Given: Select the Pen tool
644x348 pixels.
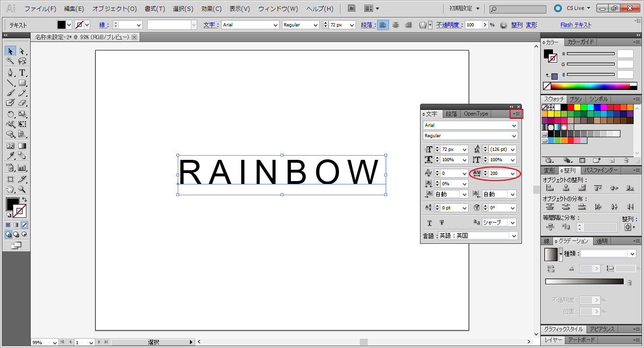Looking at the screenshot, I should click(10, 73).
